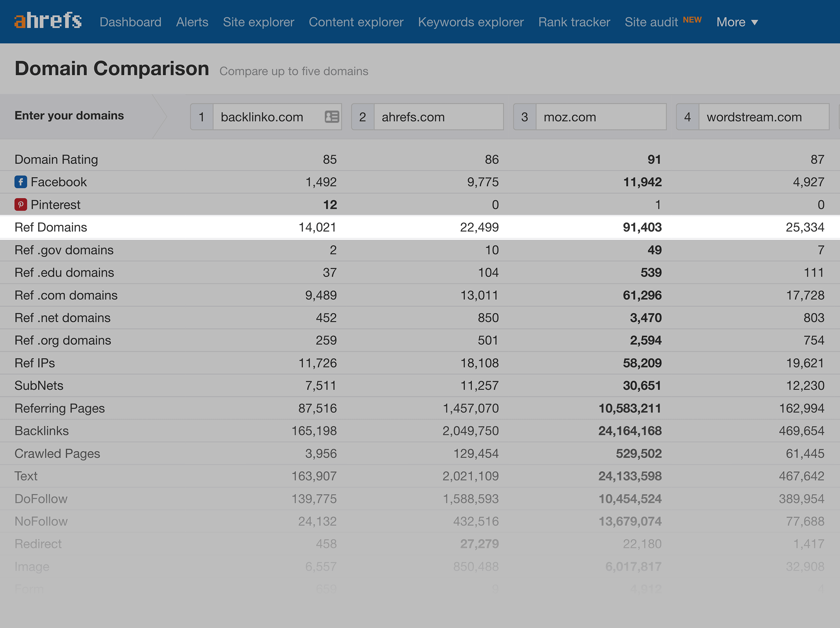840x628 pixels.
Task: Click the Ref .gov domains label
Action: coord(64,250)
